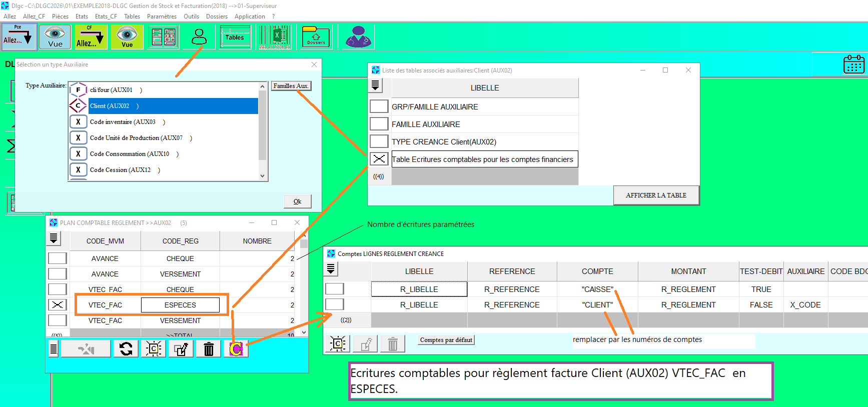Click the Tables toolbar icon
This screenshot has width=868, height=407.
(235, 37)
